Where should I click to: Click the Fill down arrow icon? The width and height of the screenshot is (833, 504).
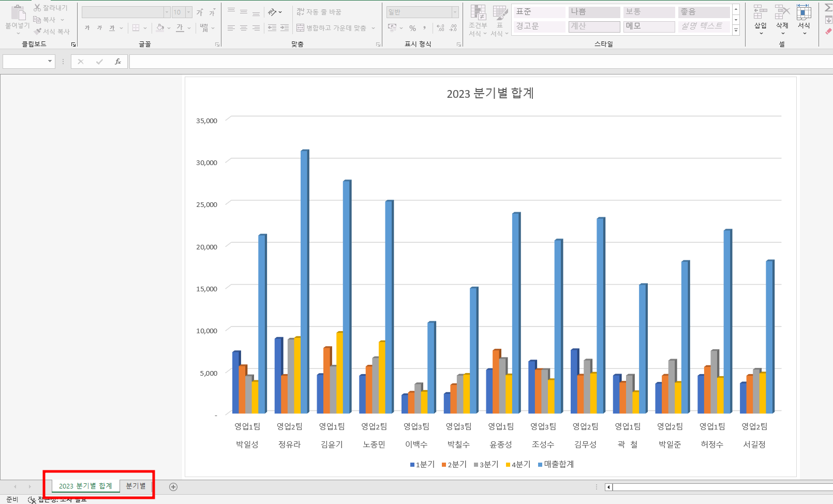[828, 20]
